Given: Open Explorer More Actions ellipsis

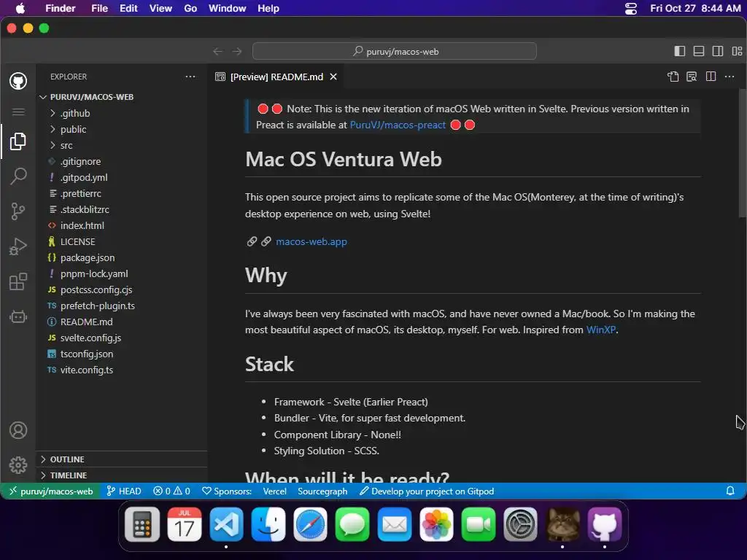Looking at the screenshot, I should (190, 77).
